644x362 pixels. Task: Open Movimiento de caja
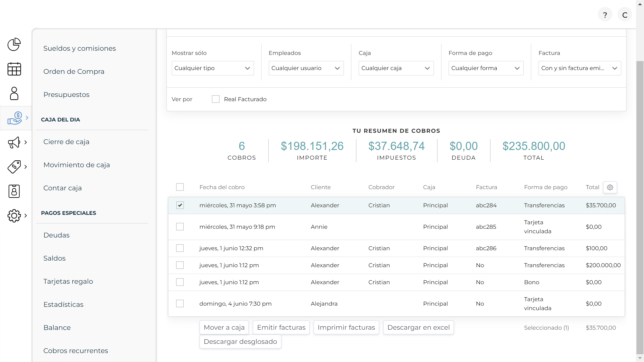(x=77, y=165)
